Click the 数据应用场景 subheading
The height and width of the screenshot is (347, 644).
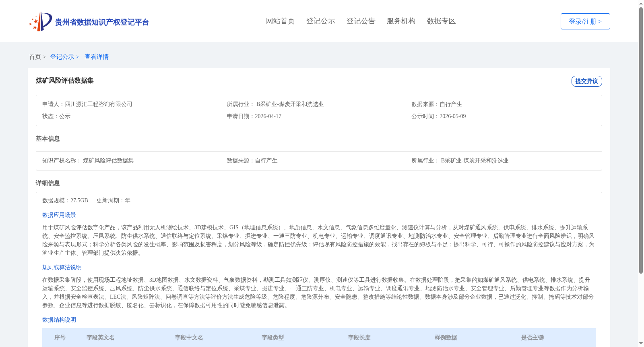click(59, 215)
